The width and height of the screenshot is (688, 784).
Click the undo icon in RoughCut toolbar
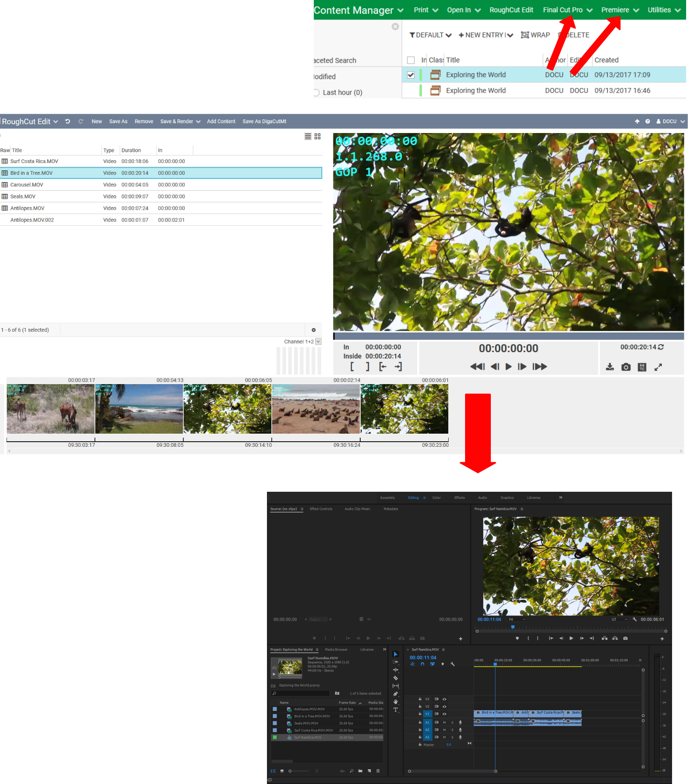click(x=67, y=121)
